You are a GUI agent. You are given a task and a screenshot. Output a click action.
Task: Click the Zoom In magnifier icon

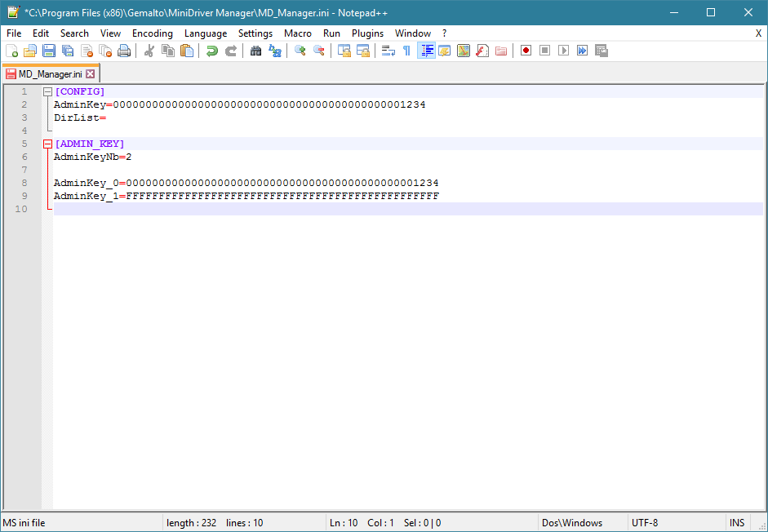pyautogui.click(x=300, y=51)
